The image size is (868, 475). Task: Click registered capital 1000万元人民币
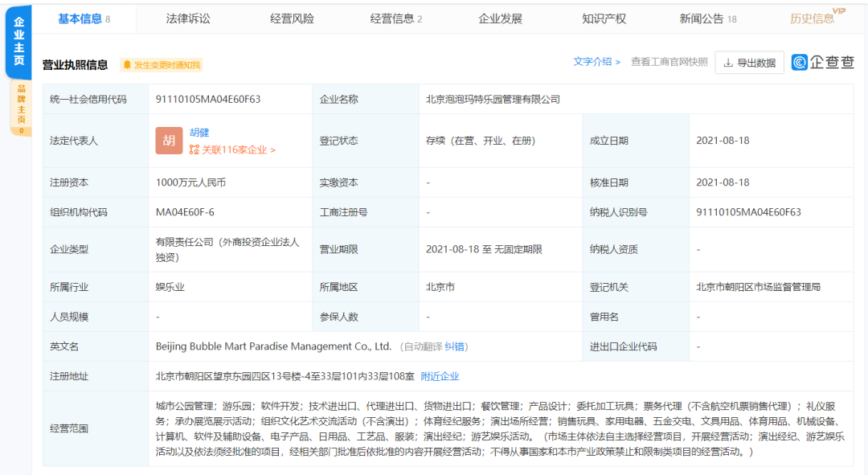coord(191,182)
